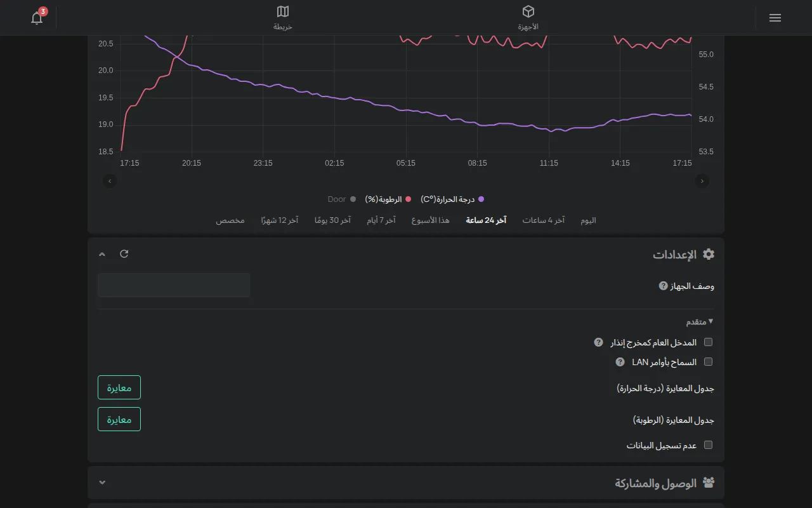Screen dimensions: 812x508
Task: Click the الوصول والمشاركة section title
Action: tap(655, 483)
